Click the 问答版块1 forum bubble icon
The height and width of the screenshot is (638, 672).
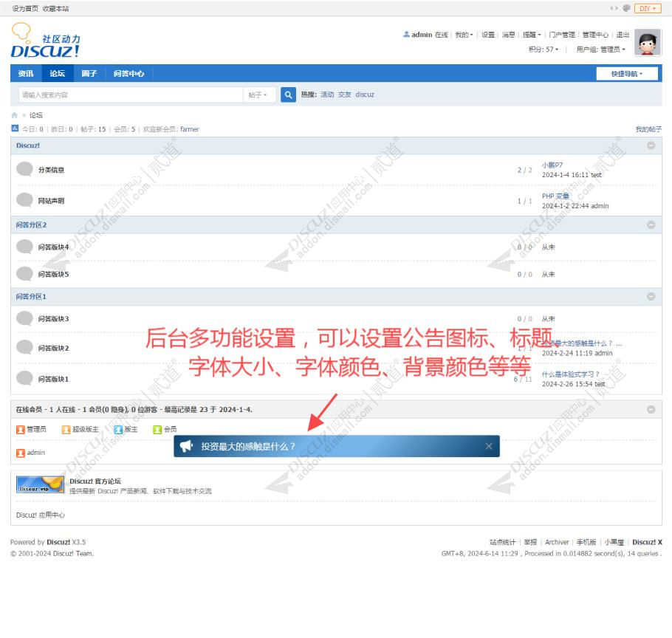pos(25,378)
